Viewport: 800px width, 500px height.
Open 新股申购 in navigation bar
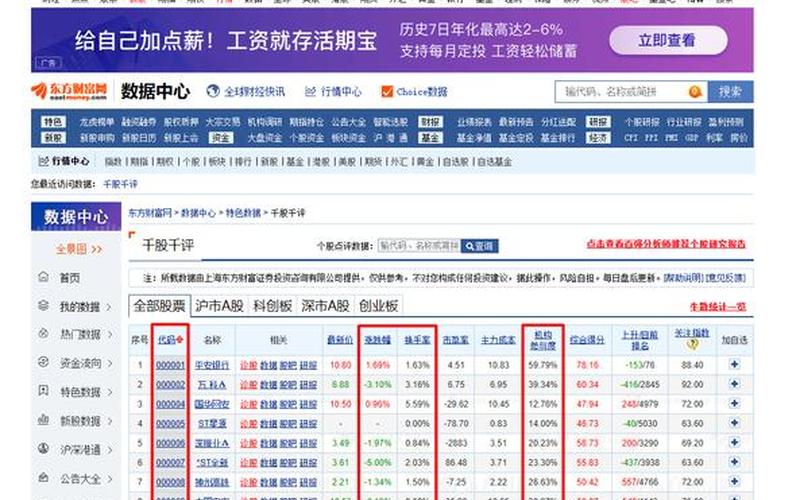(x=96, y=138)
